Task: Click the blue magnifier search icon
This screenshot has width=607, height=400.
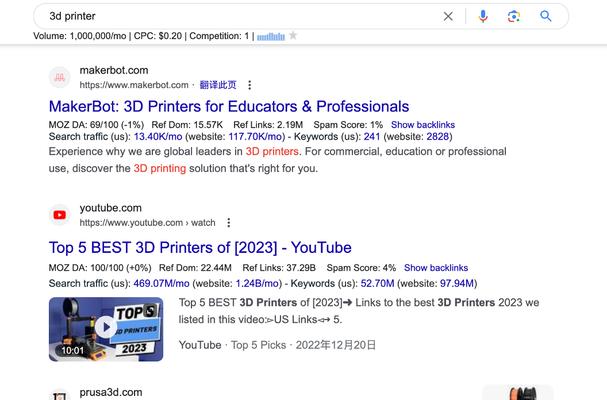Action: click(x=545, y=16)
